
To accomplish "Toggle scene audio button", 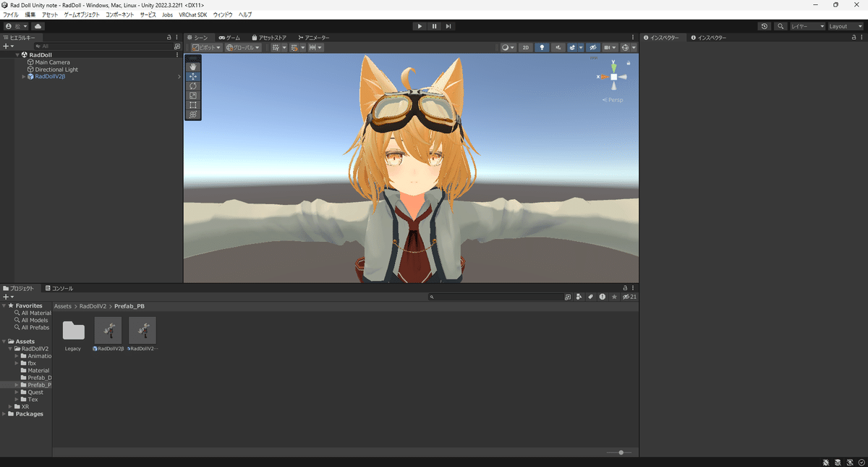I will [558, 47].
